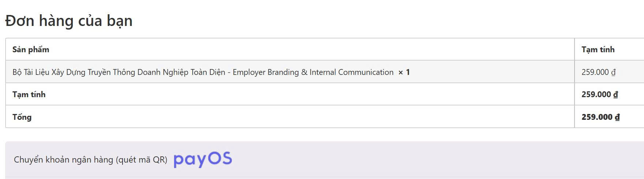The height and width of the screenshot is (179, 644).
Task: Click the product row price 259.000
Action: coord(595,72)
